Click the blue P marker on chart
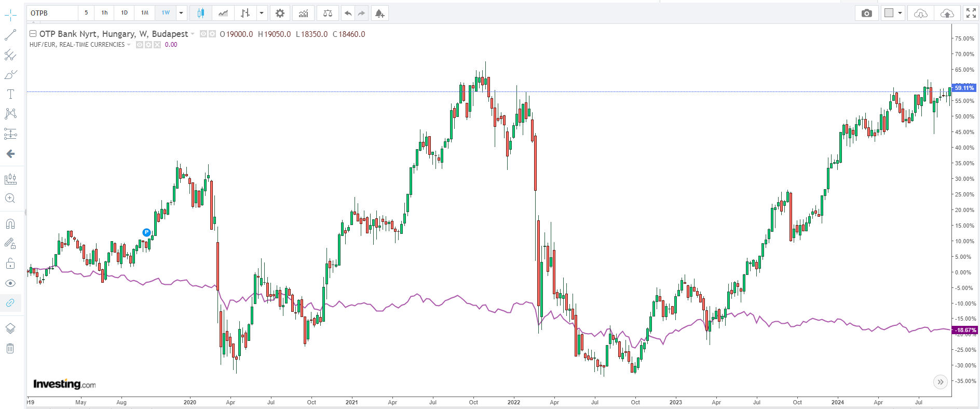The height and width of the screenshot is (409, 980). [146, 232]
